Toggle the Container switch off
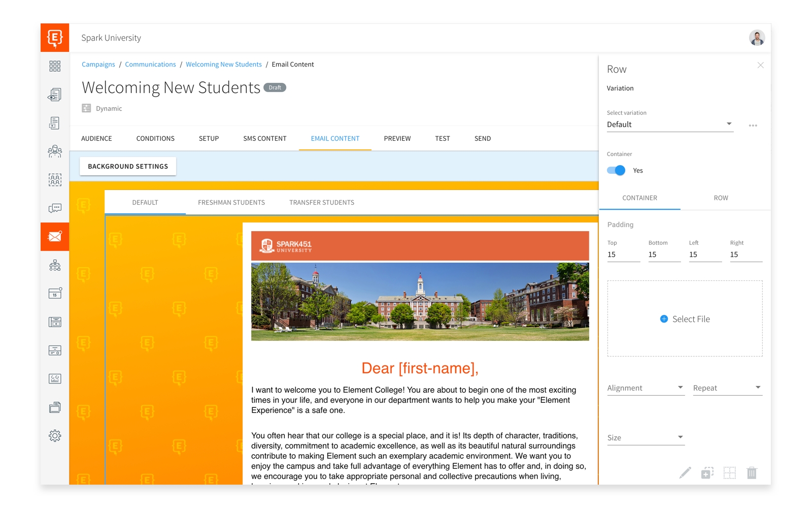Screen dimensions: 812x508 pyautogui.click(x=616, y=171)
